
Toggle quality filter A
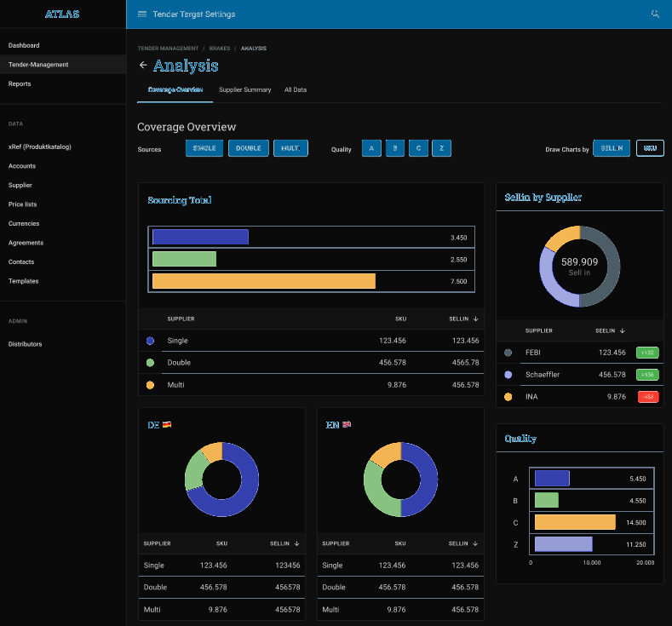pyautogui.click(x=371, y=148)
